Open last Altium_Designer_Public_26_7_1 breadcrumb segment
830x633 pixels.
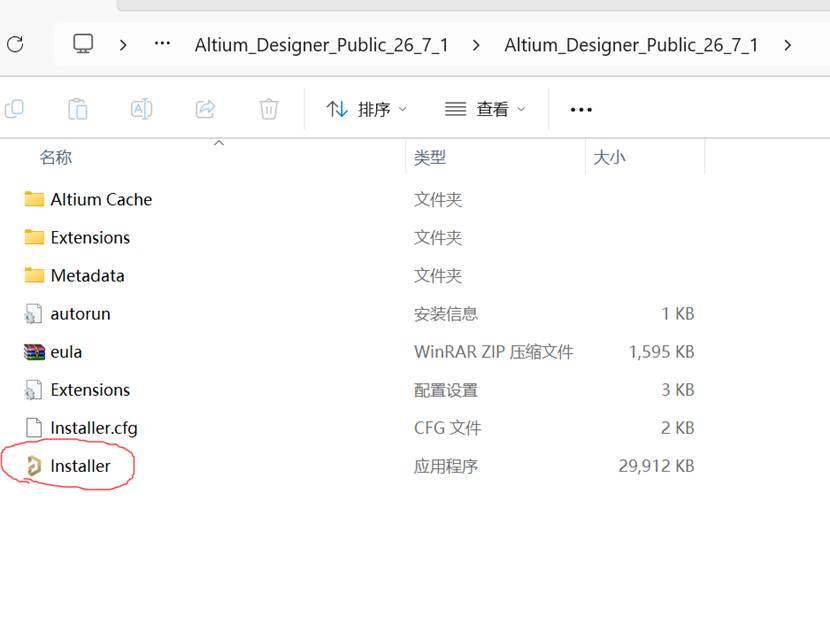pyautogui.click(x=631, y=45)
